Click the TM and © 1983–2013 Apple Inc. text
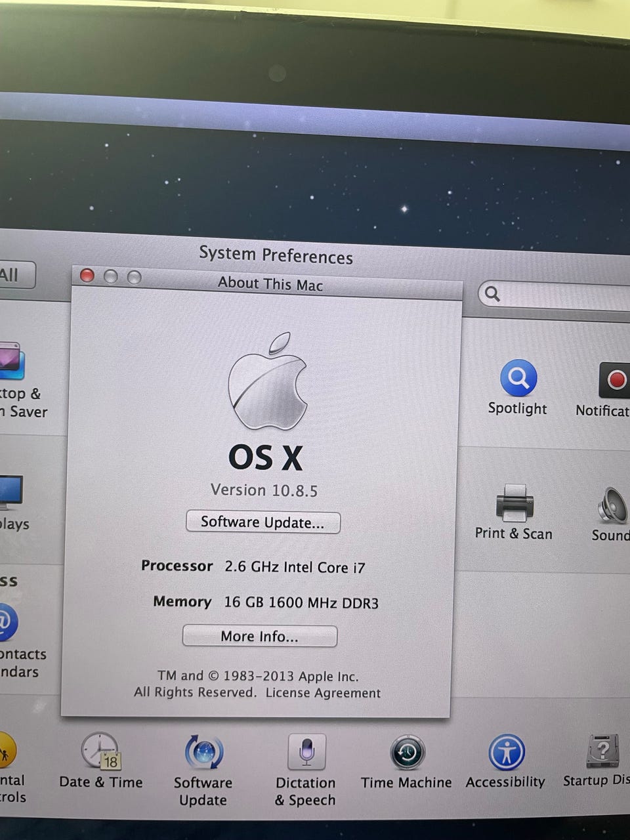The width and height of the screenshot is (630, 840). pyautogui.click(x=258, y=676)
